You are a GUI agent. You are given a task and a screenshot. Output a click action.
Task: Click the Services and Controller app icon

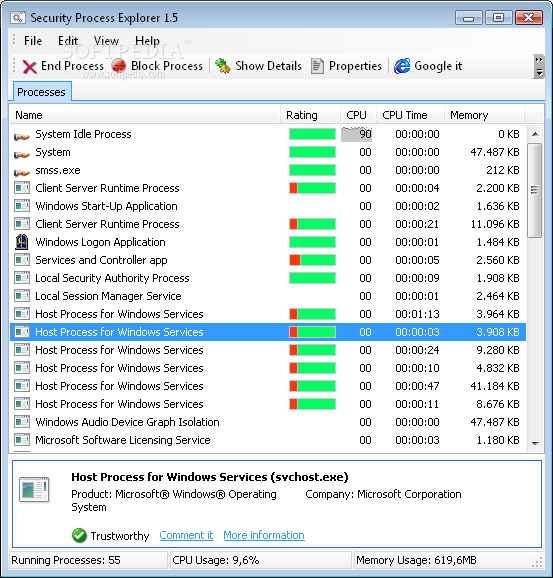[x=22, y=260]
